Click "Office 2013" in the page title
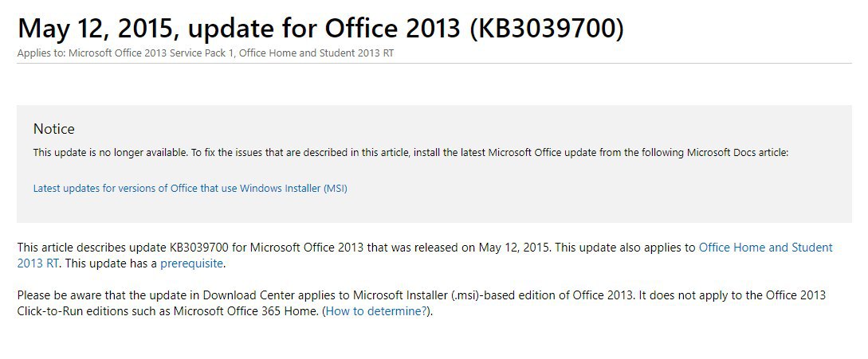Viewport: 868px width, 359px height. click(392, 28)
